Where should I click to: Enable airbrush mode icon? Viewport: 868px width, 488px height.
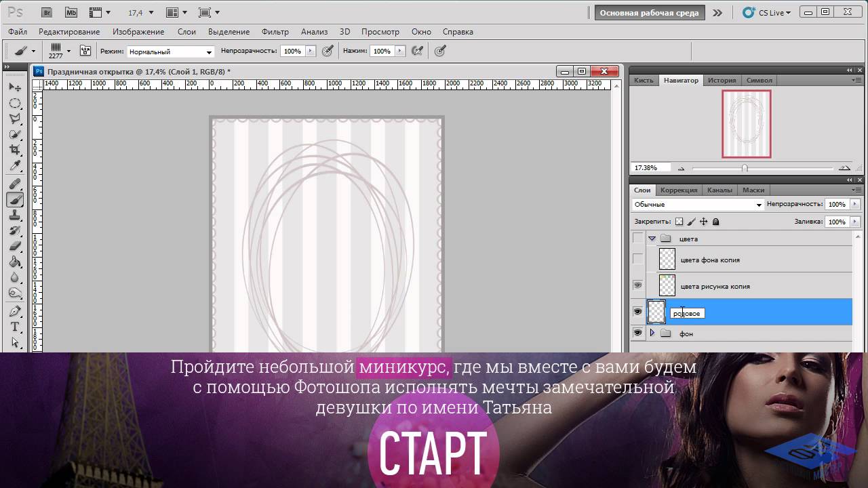[x=417, y=51]
